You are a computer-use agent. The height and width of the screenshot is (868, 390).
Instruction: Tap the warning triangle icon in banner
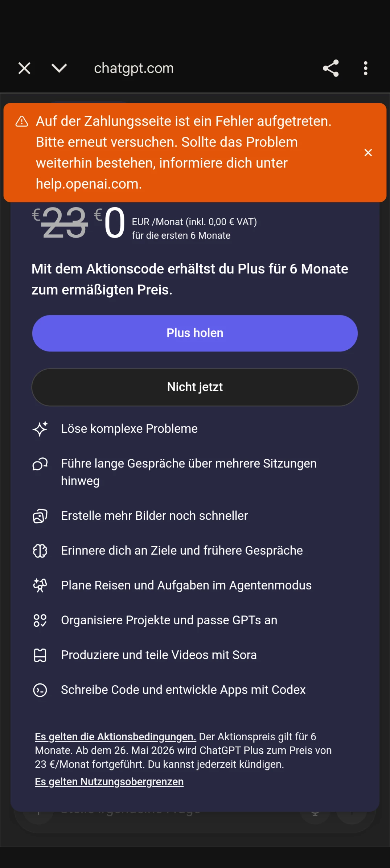(22, 122)
